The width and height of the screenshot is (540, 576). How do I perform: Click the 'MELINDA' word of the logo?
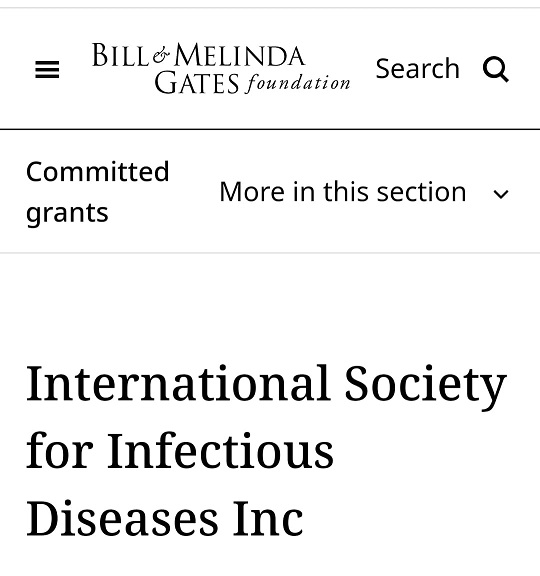[240, 55]
